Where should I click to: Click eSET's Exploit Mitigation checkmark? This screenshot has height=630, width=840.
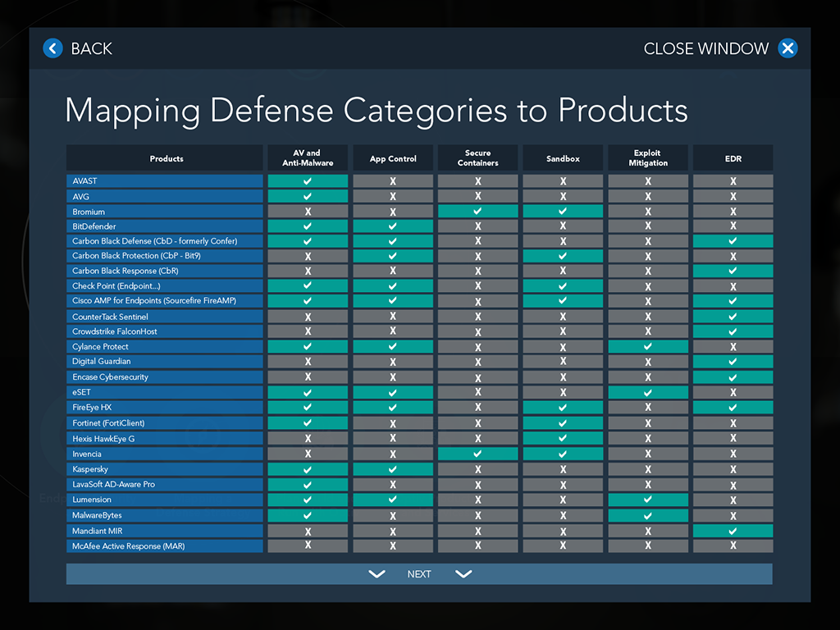point(648,392)
